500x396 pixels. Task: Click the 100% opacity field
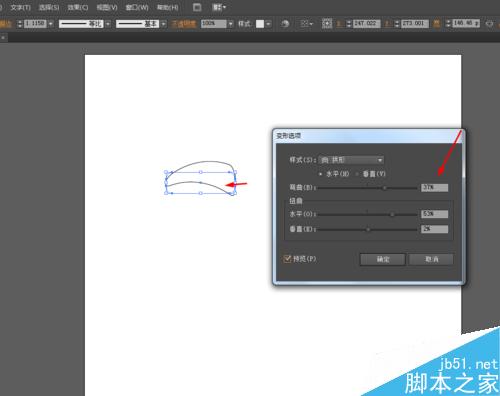[x=213, y=24]
